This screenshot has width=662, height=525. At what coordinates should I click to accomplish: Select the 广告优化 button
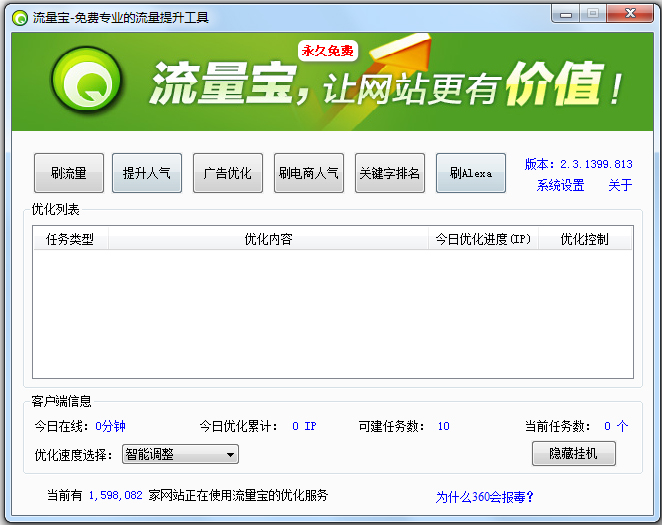click(228, 173)
